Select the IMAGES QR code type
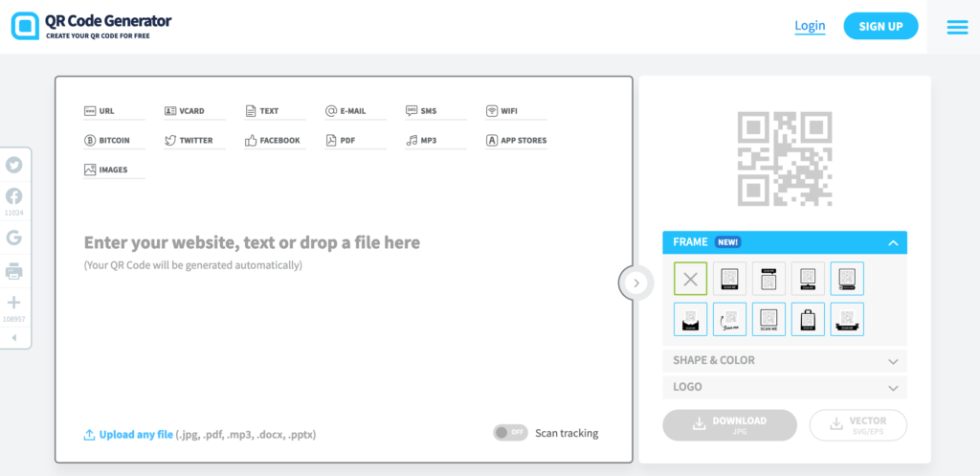 click(x=114, y=170)
